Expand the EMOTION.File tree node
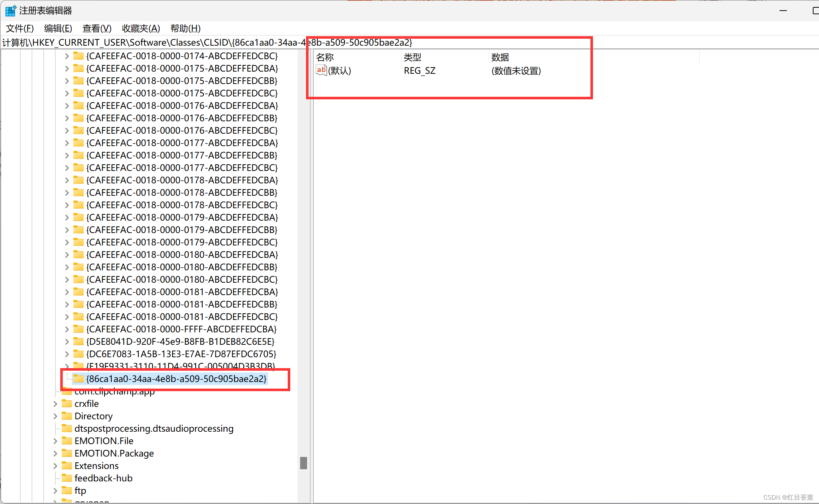 55,441
